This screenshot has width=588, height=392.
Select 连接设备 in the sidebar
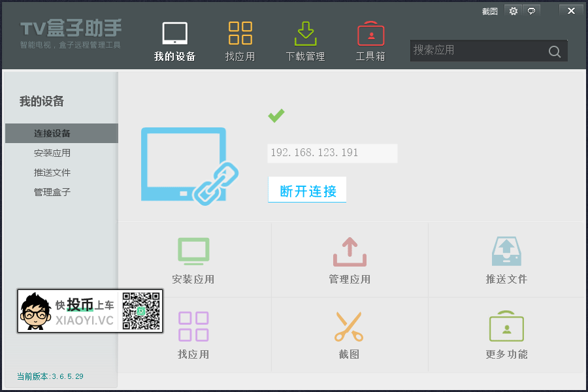point(61,133)
